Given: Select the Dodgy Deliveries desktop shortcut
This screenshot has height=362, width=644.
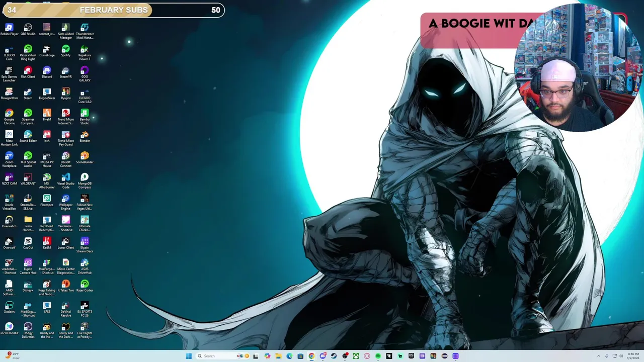Looking at the screenshot, I should click(x=28, y=330).
